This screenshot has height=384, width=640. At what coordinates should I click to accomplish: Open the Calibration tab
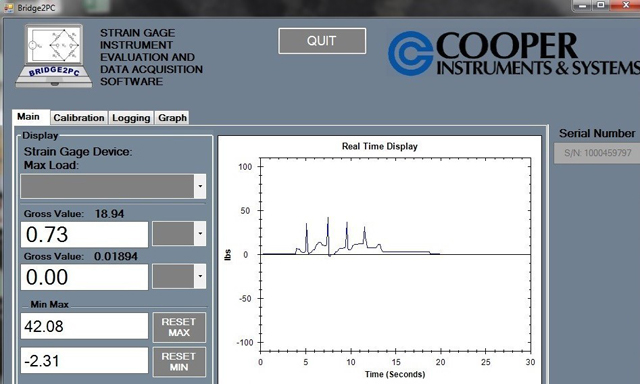click(x=79, y=118)
